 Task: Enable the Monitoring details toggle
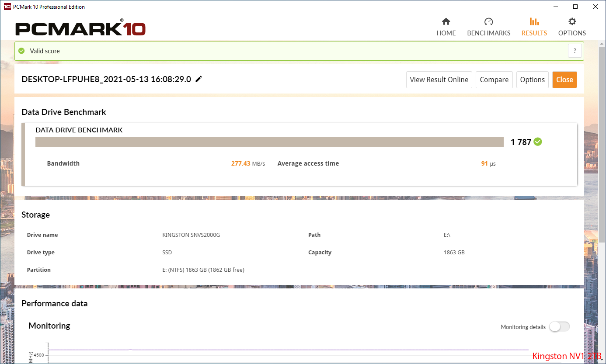coord(560,326)
